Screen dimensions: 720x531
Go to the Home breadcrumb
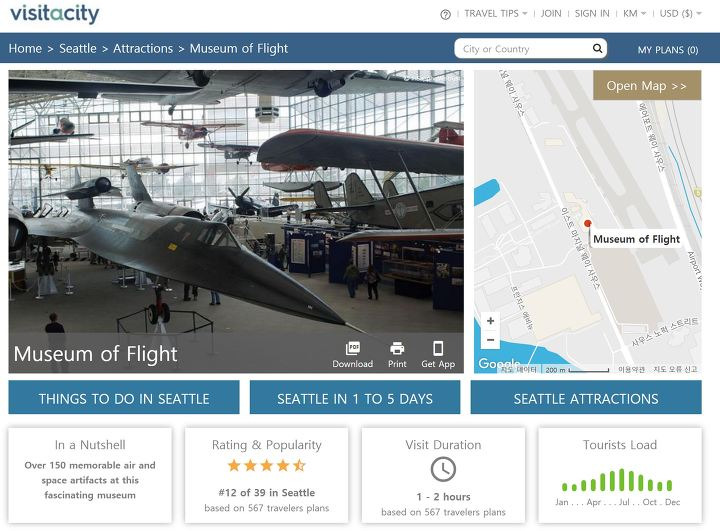click(25, 48)
